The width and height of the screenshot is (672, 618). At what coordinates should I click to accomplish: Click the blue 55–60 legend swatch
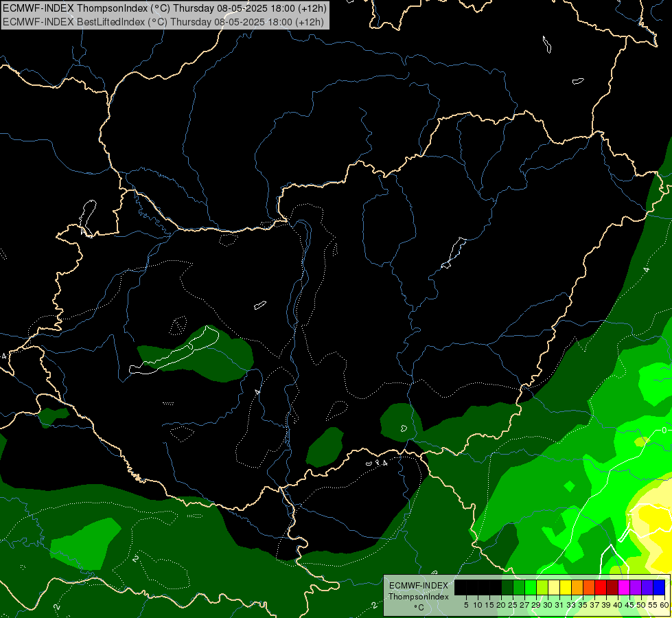click(x=659, y=587)
